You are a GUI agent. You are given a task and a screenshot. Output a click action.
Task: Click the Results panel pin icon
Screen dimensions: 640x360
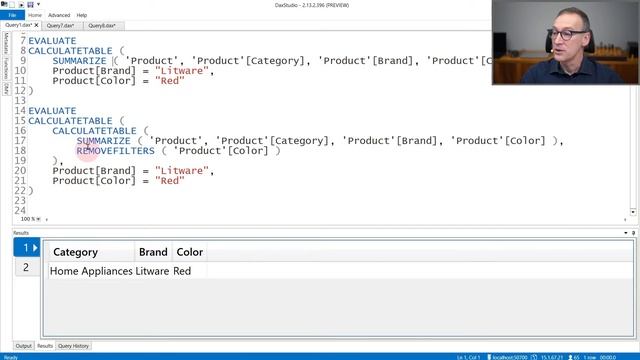[x=633, y=233]
